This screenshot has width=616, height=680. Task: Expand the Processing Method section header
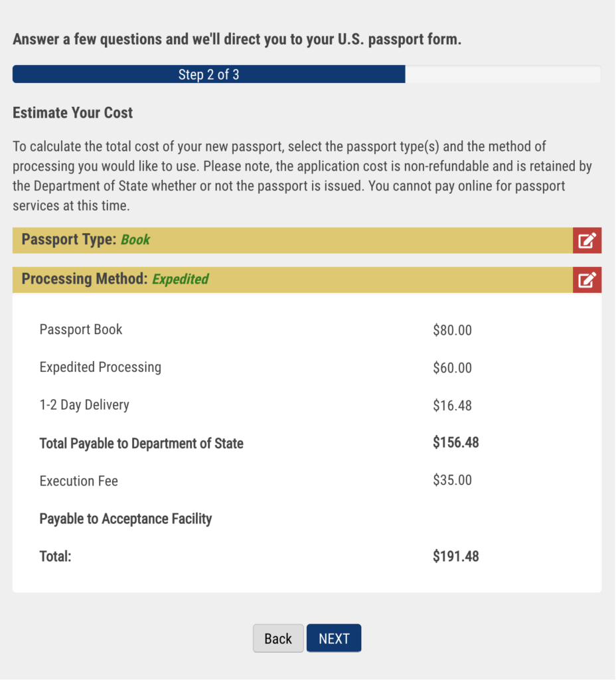[292, 280]
